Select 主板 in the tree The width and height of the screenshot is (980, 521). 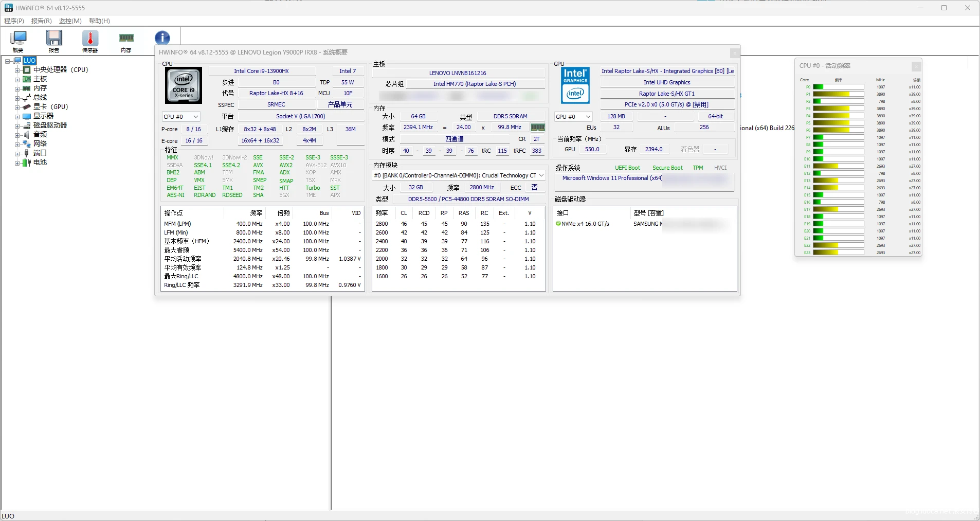pos(40,79)
